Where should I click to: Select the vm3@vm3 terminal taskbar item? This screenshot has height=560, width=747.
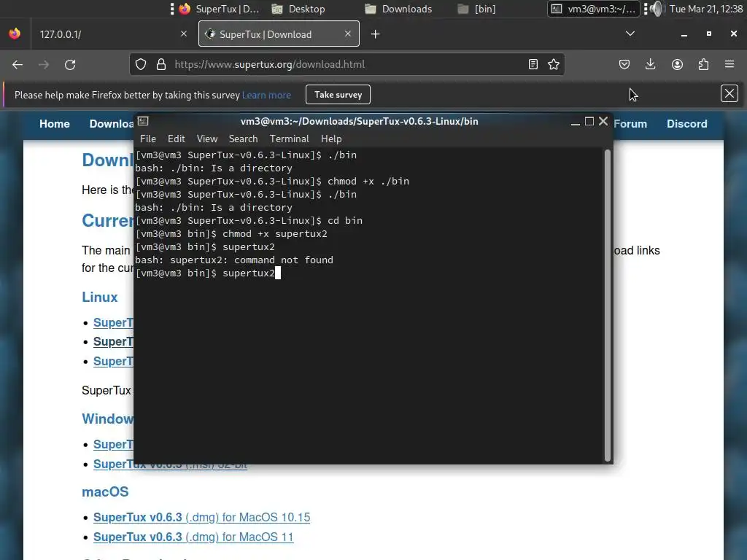tap(593, 9)
